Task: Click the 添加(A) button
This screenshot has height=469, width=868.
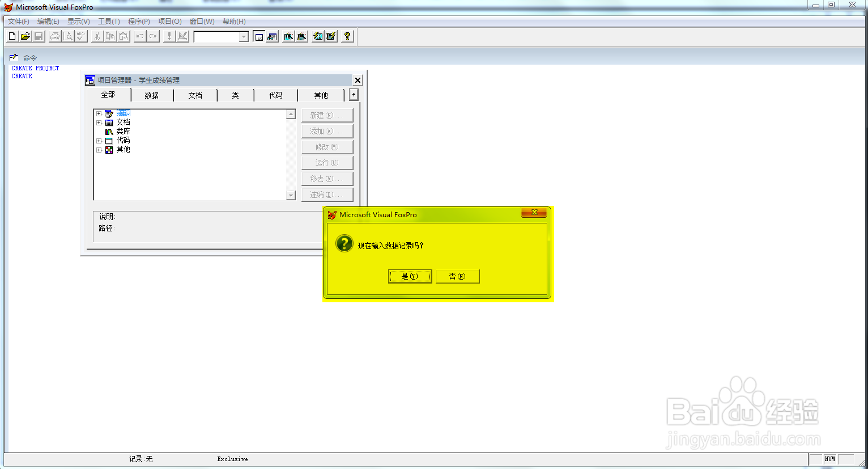Action: pyautogui.click(x=327, y=131)
